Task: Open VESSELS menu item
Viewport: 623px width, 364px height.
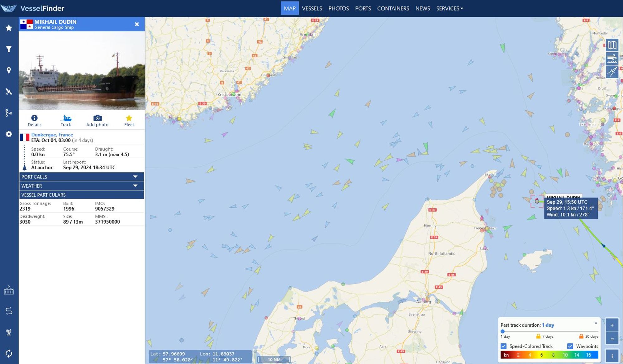Action: coord(312,8)
